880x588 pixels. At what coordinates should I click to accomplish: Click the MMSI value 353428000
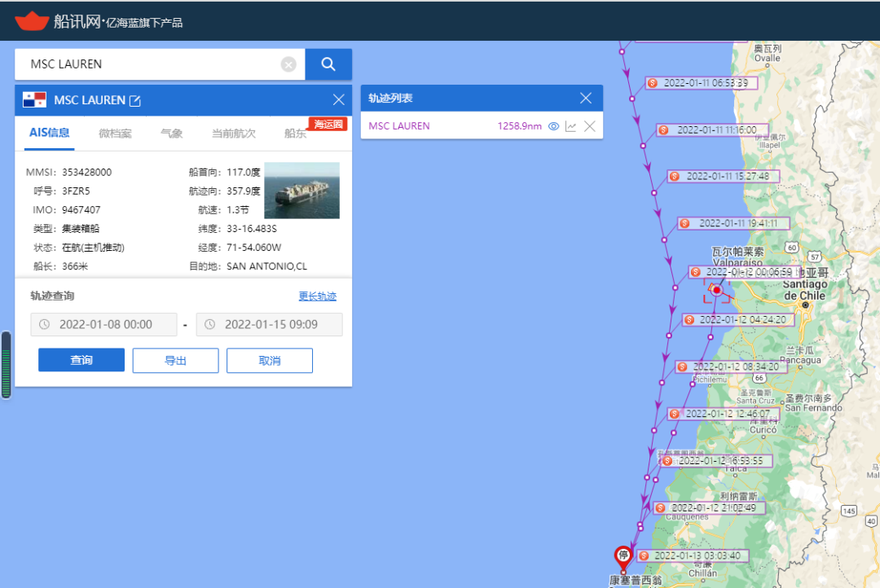pyautogui.click(x=87, y=173)
